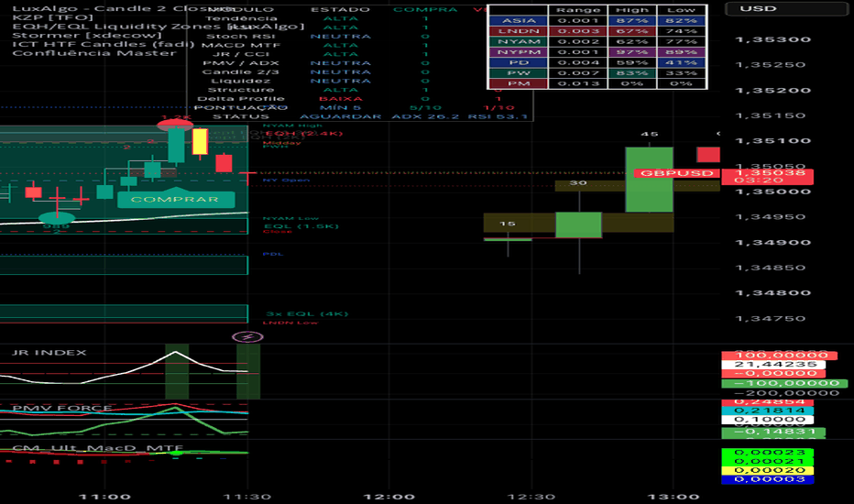Click the purple lightning event icon
The image size is (854, 504).
pyautogui.click(x=247, y=337)
